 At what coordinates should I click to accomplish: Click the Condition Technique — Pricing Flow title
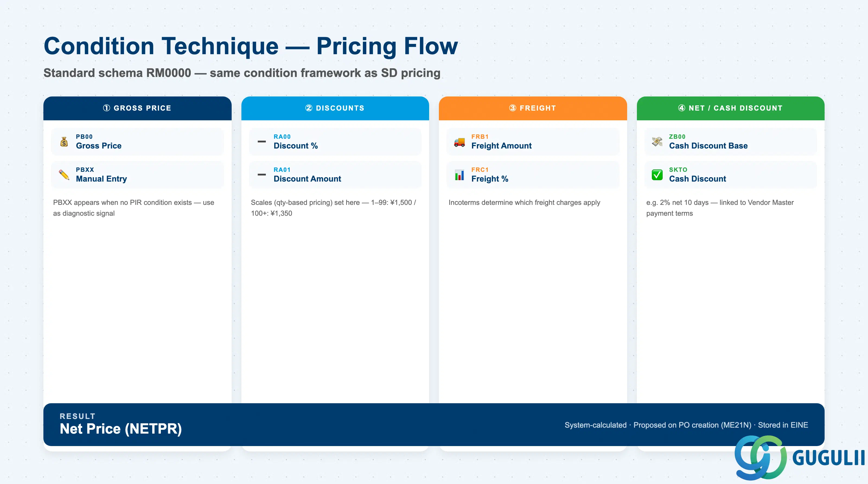pos(251,46)
